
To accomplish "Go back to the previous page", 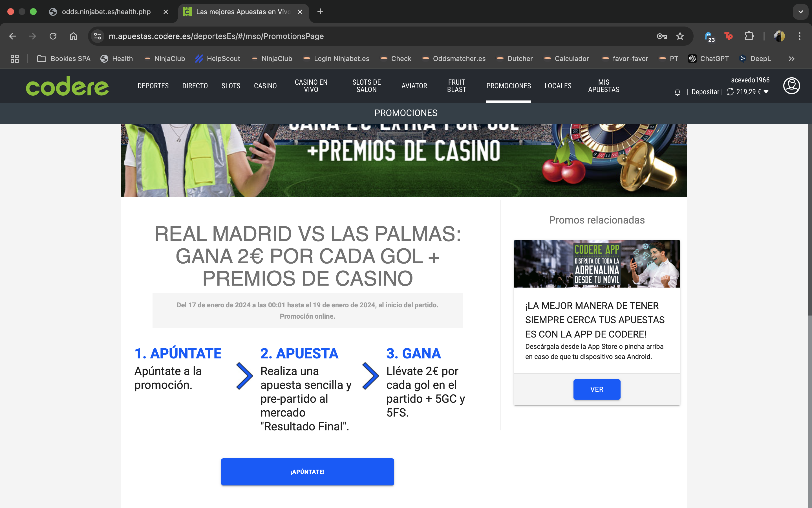I will click(x=12, y=36).
